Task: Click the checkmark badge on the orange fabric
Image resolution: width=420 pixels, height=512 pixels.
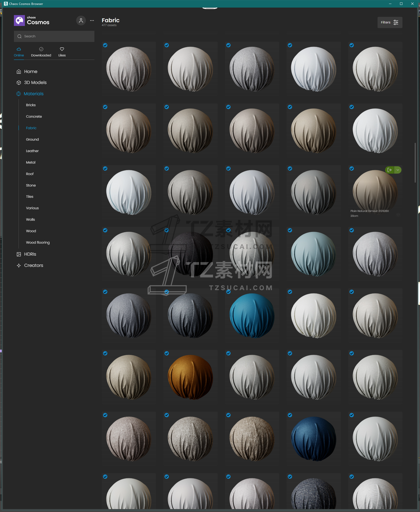Action: pos(167,353)
